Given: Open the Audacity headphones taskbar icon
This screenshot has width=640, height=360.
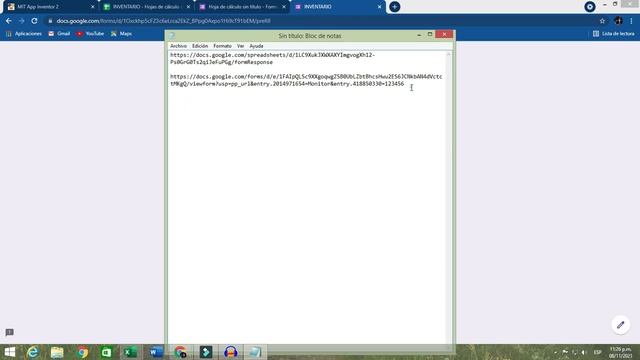Looking at the screenshot, I should point(231,352).
